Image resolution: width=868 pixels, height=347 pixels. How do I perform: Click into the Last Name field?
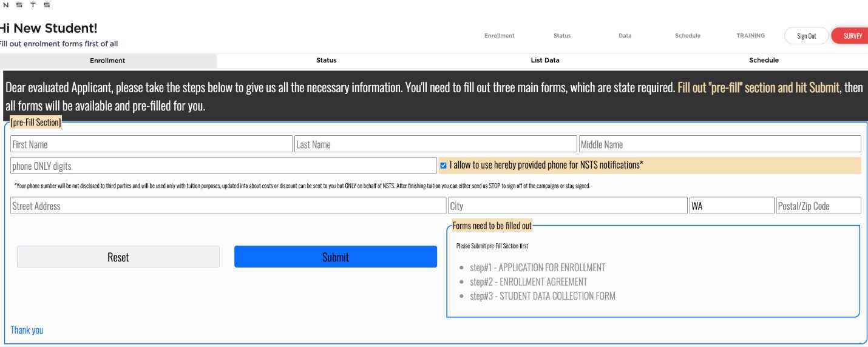435,144
